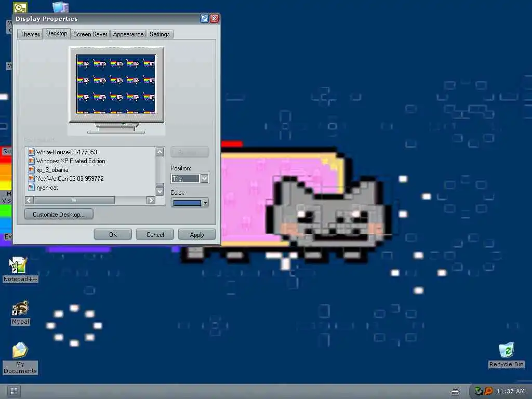Click the White-House-03-177353 file icon
This screenshot has width=532, height=399.
32,152
